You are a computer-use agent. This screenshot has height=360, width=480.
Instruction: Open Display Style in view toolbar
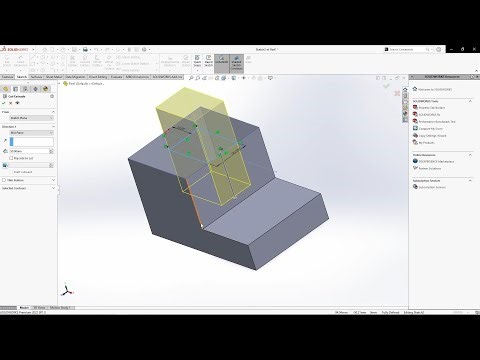coord(235,78)
